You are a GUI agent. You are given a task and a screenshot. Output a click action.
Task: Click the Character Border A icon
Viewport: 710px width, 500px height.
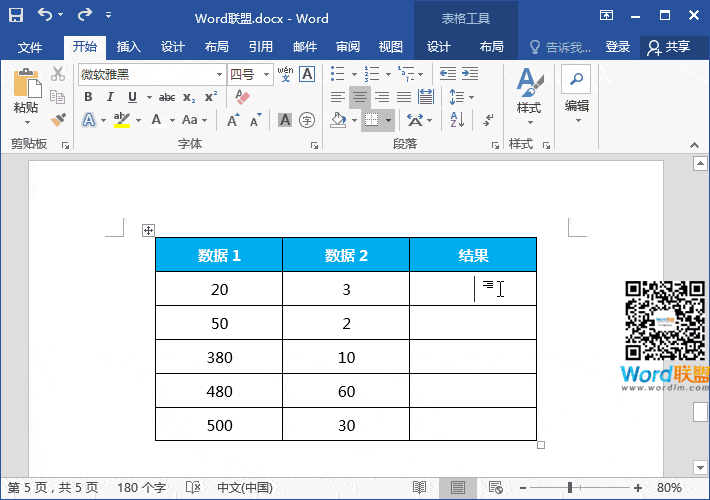(307, 74)
